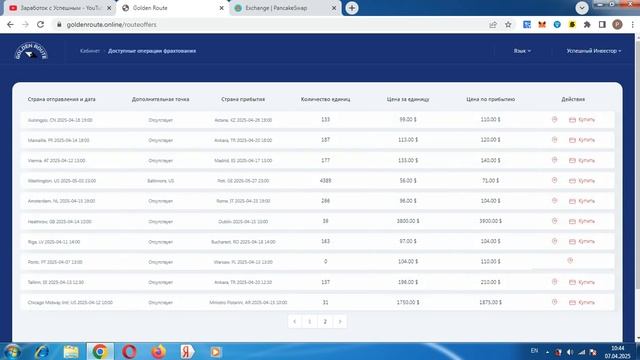Open the tab search dropdown arrow in Chrome
Image resolution: width=640 pixels, height=360 pixels.
click(x=582, y=8)
